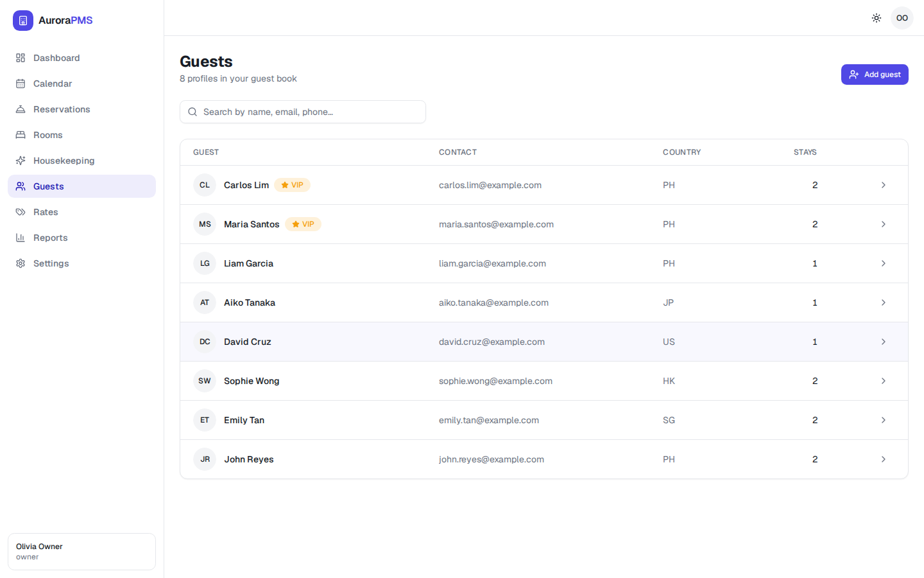Open Liam Garcia row chevron
The width and height of the screenshot is (924, 578).
884,263
